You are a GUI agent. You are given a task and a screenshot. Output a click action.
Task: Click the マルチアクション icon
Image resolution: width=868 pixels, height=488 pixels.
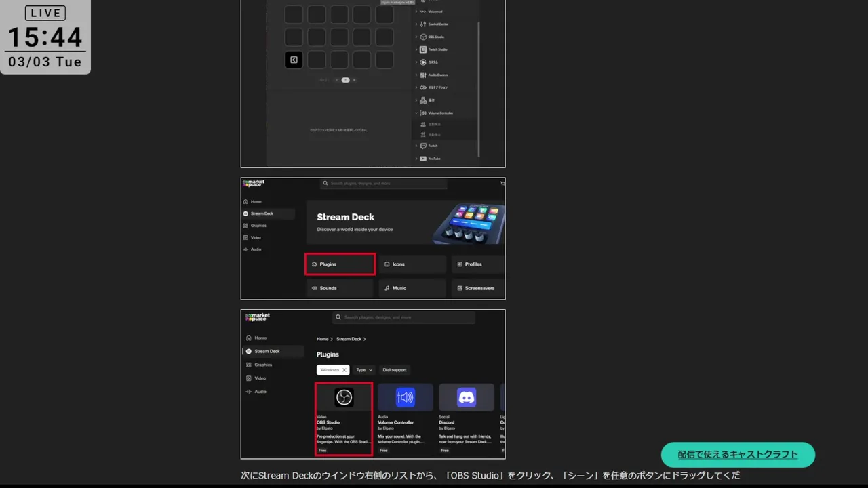[x=423, y=87]
